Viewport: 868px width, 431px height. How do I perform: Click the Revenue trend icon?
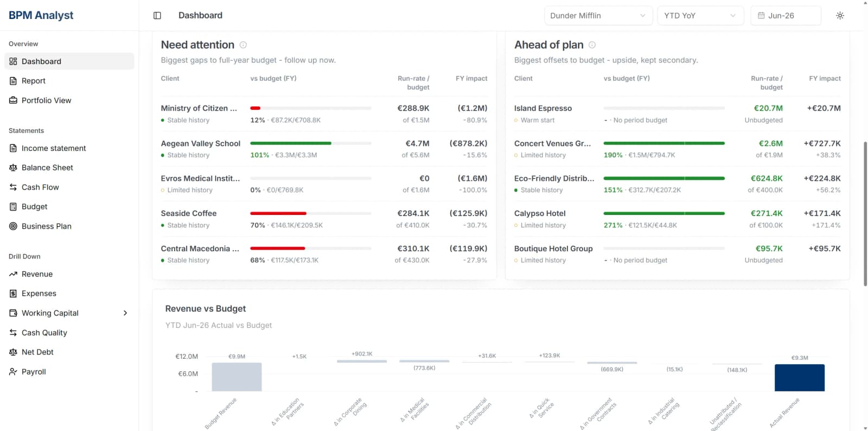[x=13, y=274]
